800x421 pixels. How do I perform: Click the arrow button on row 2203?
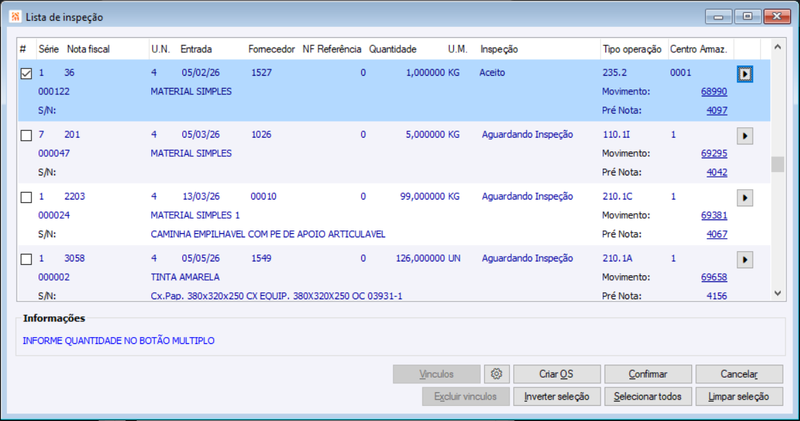745,198
